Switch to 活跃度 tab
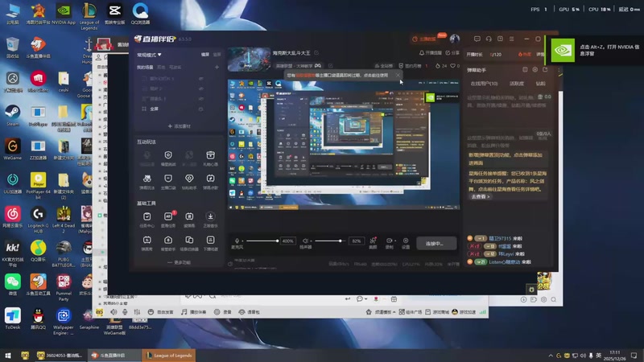 pyautogui.click(x=516, y=84)
